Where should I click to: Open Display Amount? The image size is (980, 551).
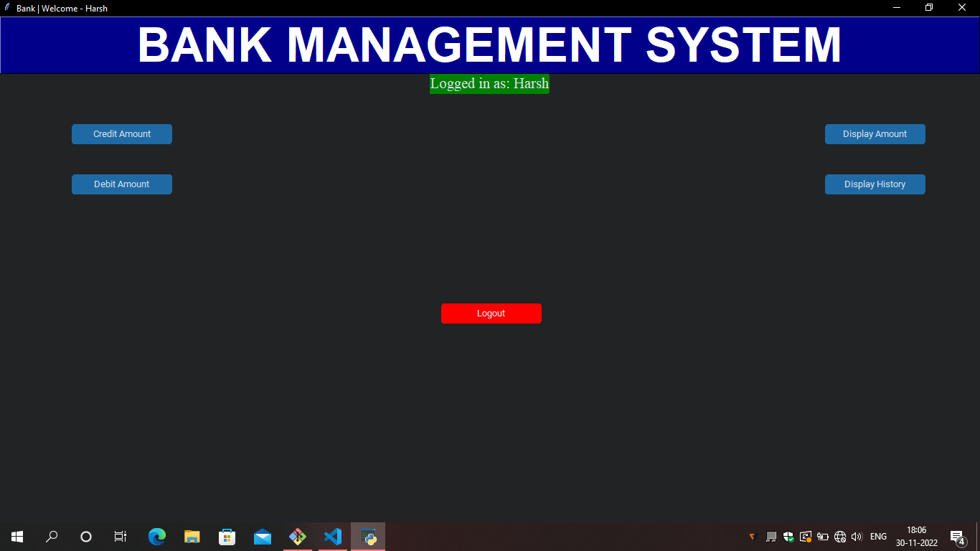tap(875, 133)
